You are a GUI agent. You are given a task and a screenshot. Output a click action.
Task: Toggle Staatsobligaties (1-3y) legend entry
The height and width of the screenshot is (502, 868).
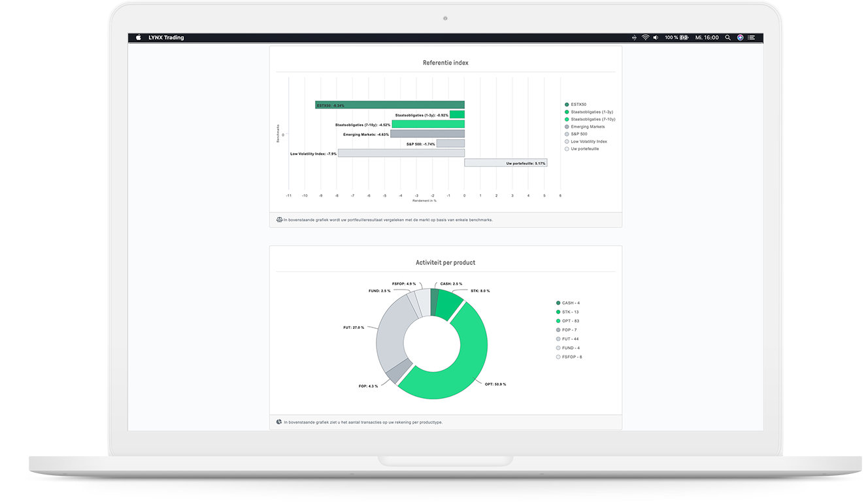[588, 112]
